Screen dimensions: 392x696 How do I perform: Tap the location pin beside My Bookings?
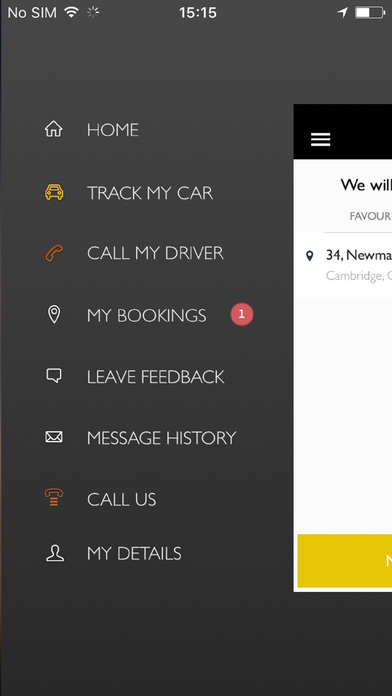pyautogui.click(x=54, y=315)
